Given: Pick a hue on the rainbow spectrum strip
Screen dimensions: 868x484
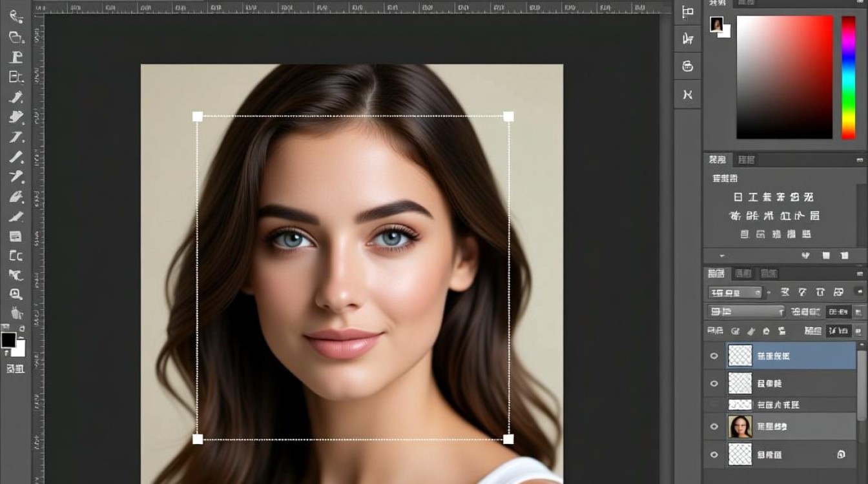Looking at the screenshot, I should tap(848, 77).
